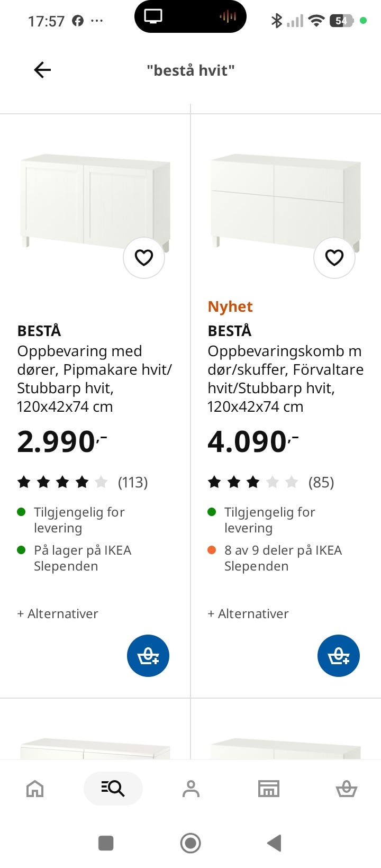Tap the Android home circle button
Screen dimensions: 381x868
pyautogui.click(x=190, y=843)
